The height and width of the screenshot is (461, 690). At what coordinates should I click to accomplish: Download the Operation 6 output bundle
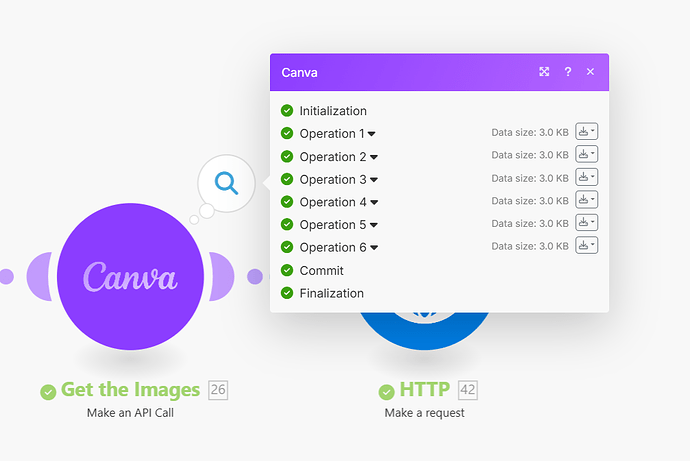pos(586,246)
